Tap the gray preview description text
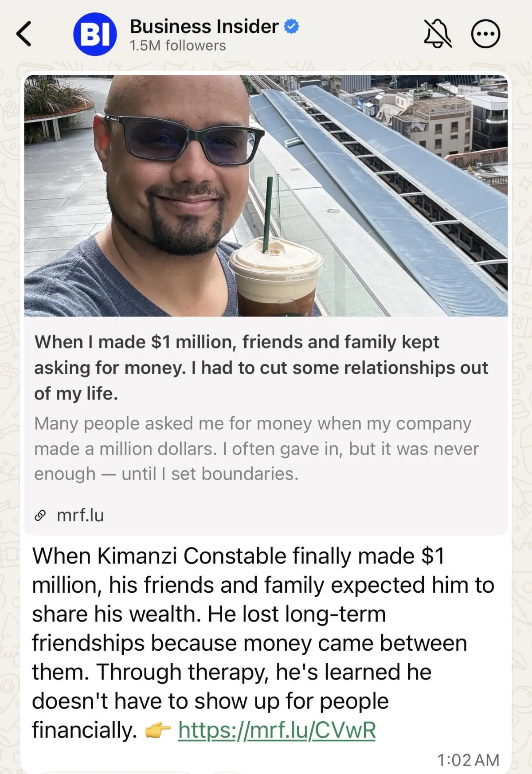 coord(256,449)
